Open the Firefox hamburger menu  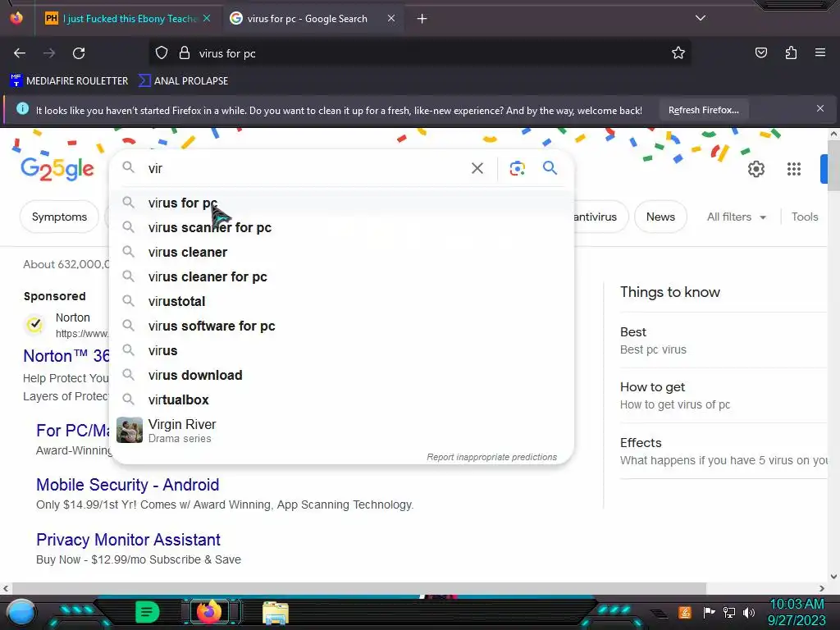(x=820, y=52)
